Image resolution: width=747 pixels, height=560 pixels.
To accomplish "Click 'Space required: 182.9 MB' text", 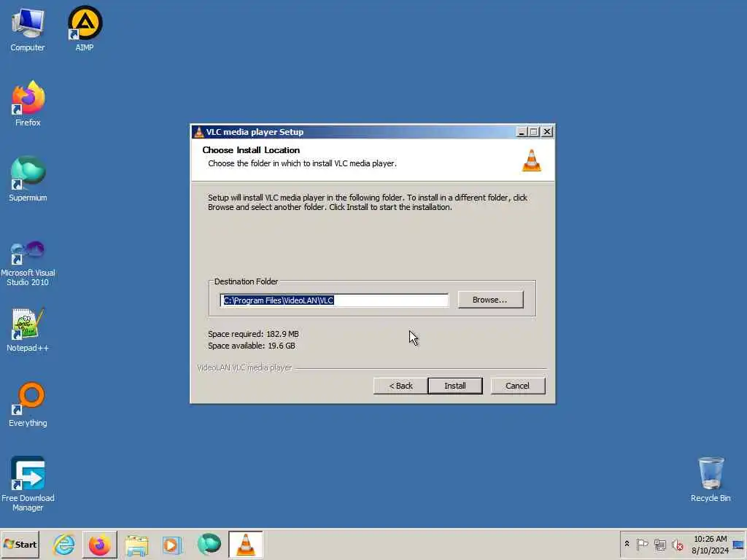I will 253,334.
